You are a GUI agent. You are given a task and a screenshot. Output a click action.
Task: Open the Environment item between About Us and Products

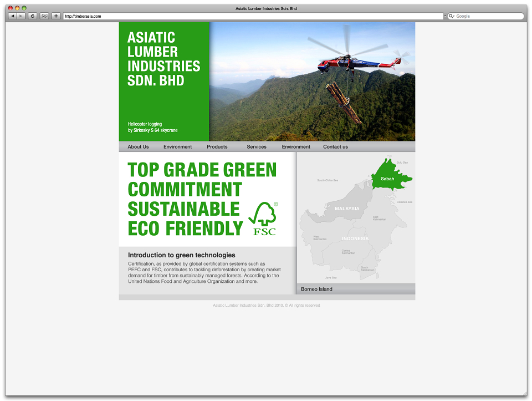pos(177,146)
